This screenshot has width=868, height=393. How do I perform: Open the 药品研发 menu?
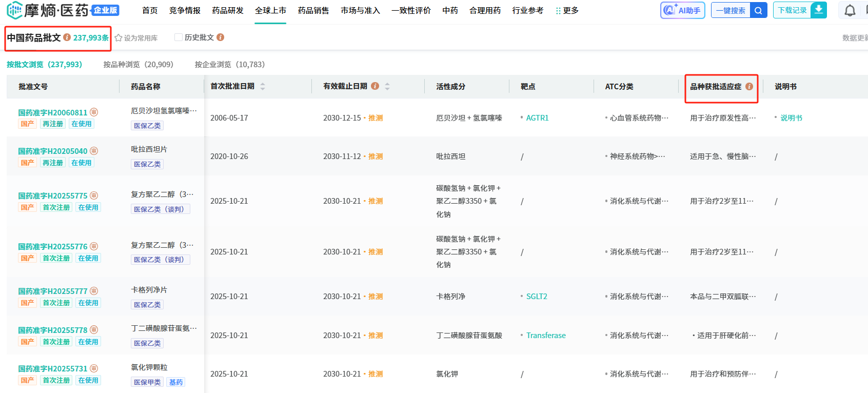[228, 10]
